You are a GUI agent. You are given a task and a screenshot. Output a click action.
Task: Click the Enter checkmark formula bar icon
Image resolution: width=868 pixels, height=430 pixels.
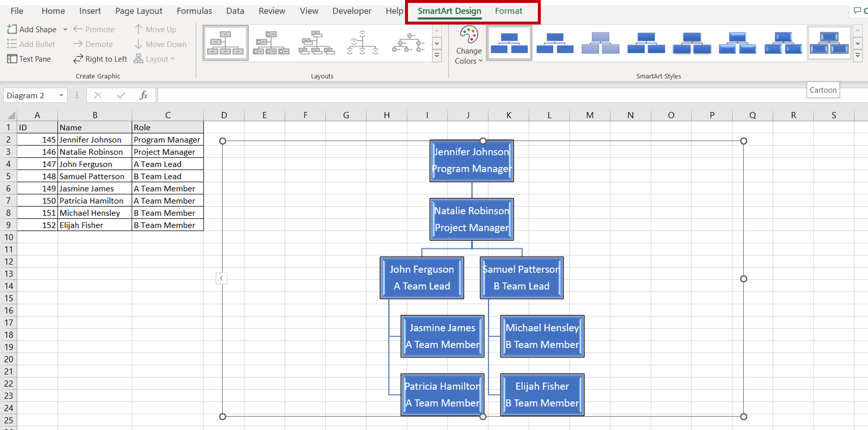[x=121, y=95]
